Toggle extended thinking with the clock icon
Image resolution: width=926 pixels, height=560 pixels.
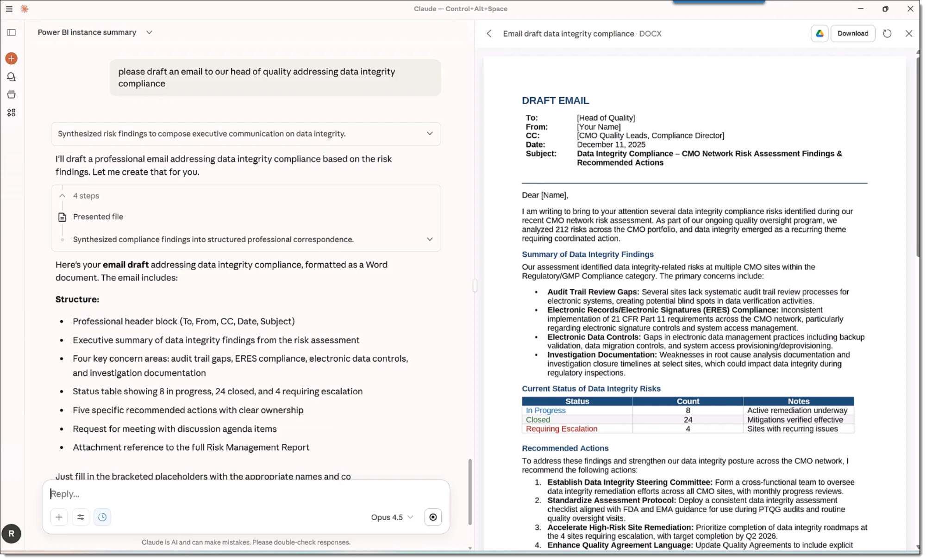tap(102, 517)
